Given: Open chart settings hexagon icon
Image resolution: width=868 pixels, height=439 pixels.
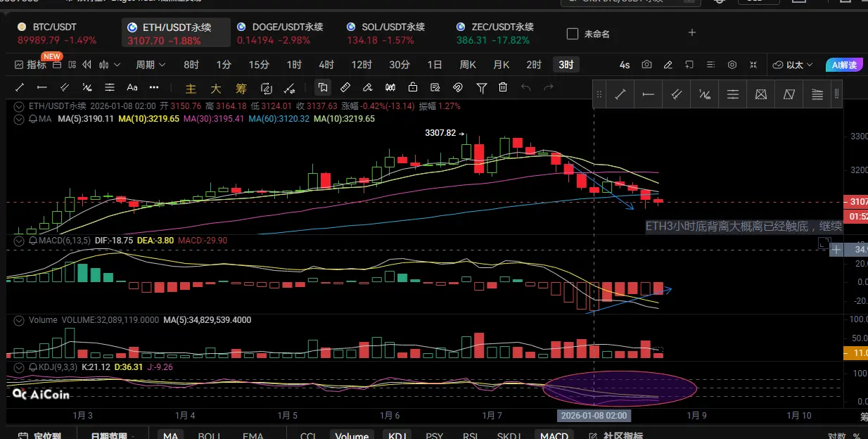Looking at the screenshot, I should point(732,65).
